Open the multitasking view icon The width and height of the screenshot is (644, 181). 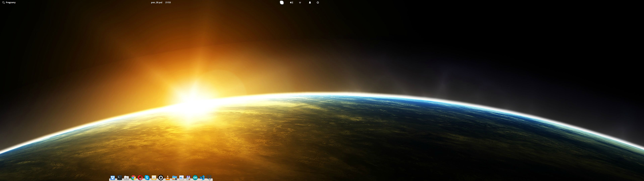click(x=113, y=177)
